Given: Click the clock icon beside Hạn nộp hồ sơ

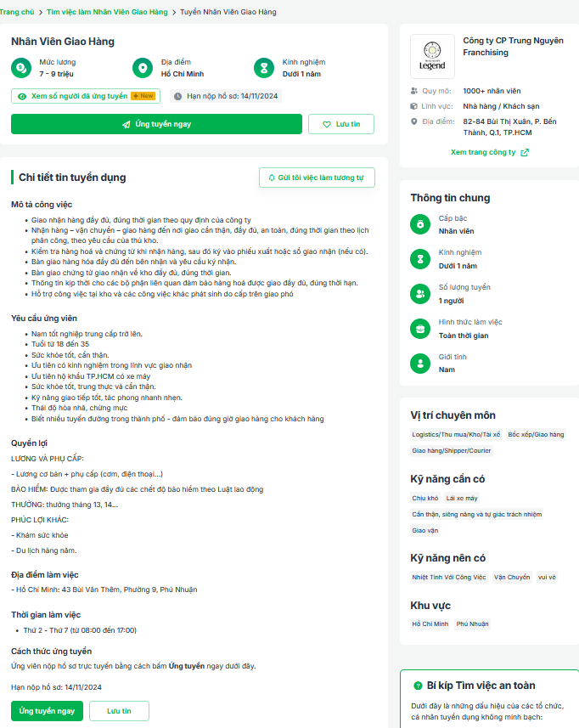Looking at the screenshot, I should (178, 97).
